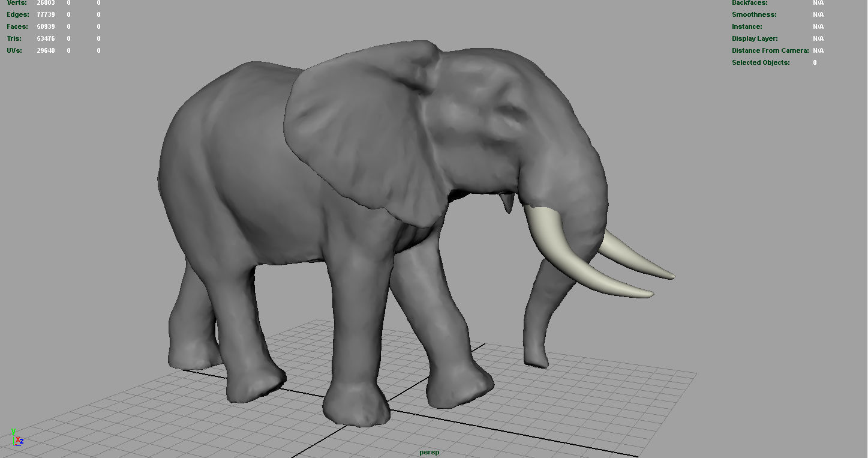Image resolution: width=868 pixels, height=458 pixels.
Task: Click the triangle count value 53476
Action: 46,38
